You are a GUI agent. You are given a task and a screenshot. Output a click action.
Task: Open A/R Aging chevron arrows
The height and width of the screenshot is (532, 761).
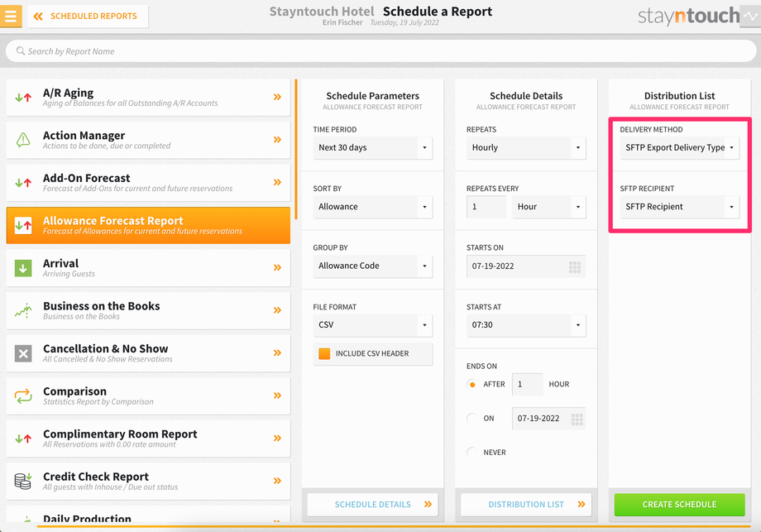277,97
